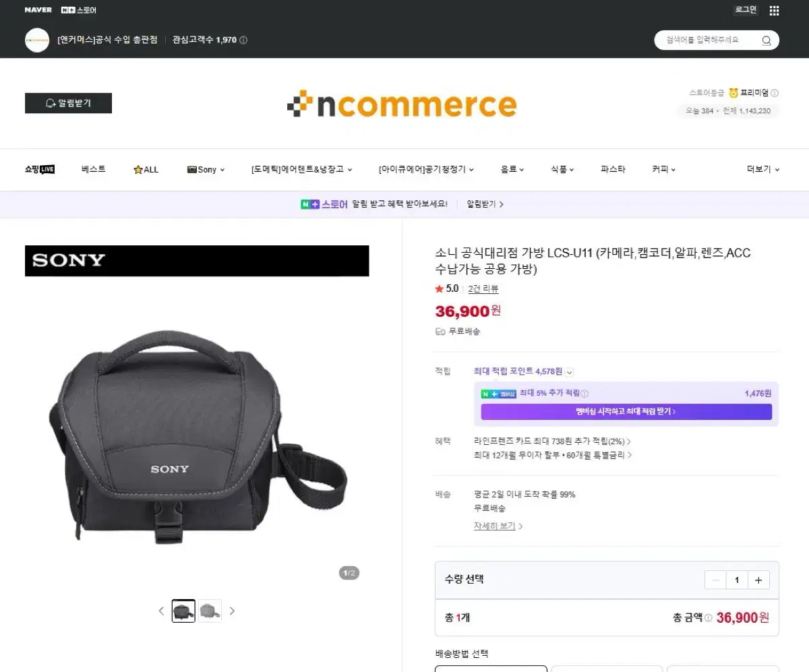Expand the 커피 category dropdown
The width and height of the screenshot is (809, 672).
[663, 169]
